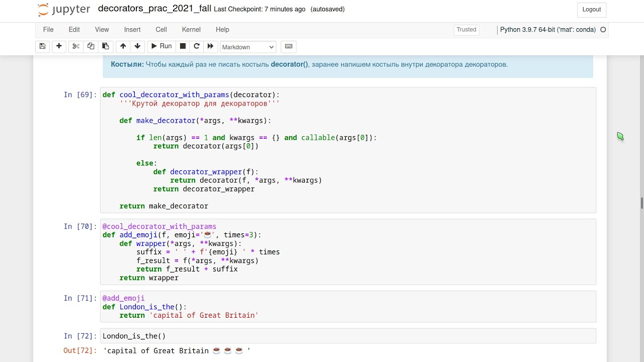644x362 pixels.
Task: Interrupt the kernel stop icon
Action: point(183,46)
